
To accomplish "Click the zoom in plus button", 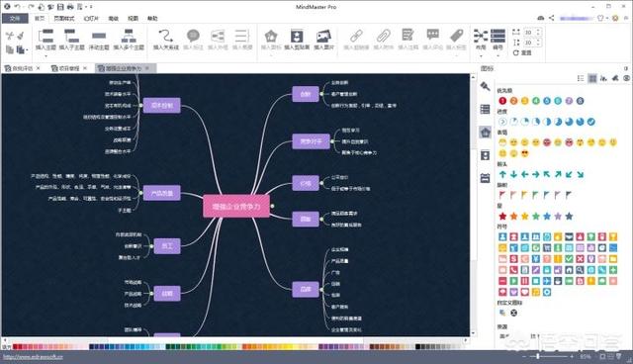I will (x=572, y=356).
